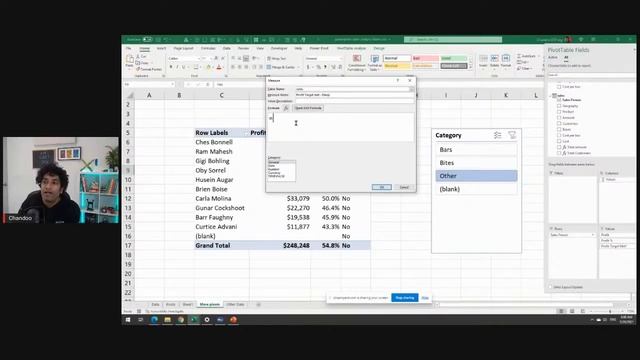
Task: Click the Stop sharing button
Action: click(x=404, y=298)
